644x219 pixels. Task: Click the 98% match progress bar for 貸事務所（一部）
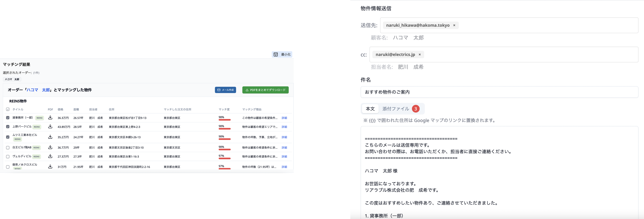pos(224,120)
